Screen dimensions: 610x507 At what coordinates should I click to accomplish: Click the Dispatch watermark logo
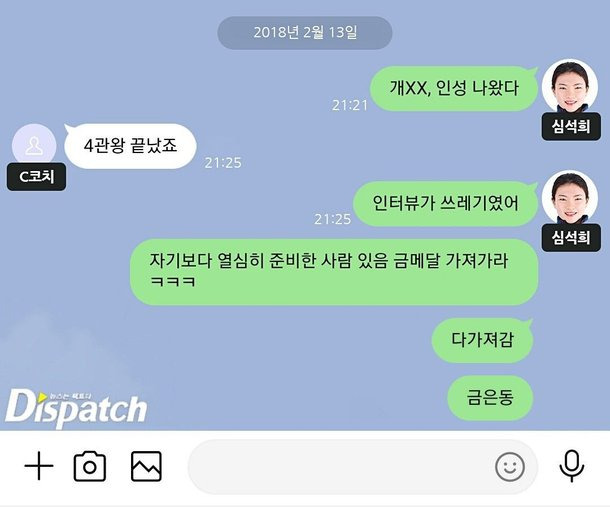[76, 408]
